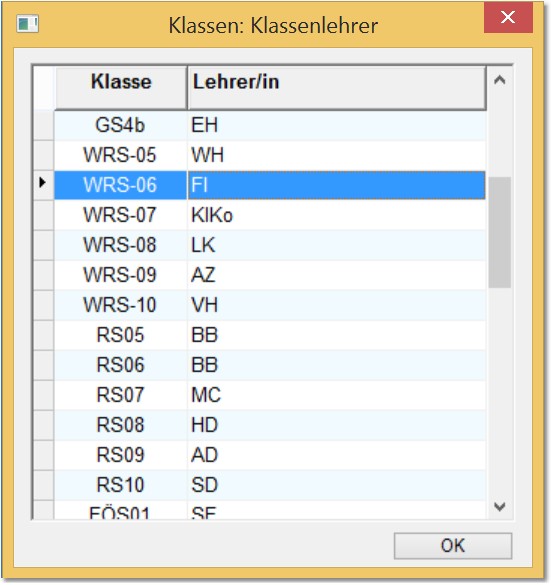
Task: Select teacher cell AD
Action: click(x=336, y=455)
